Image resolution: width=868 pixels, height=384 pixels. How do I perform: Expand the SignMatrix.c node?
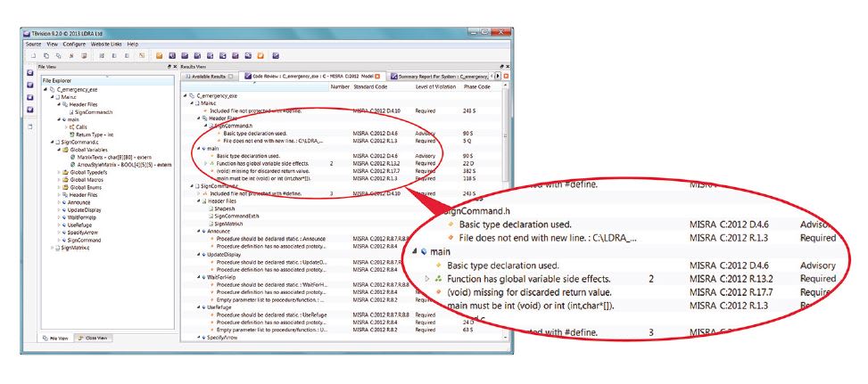click(52, 248)
